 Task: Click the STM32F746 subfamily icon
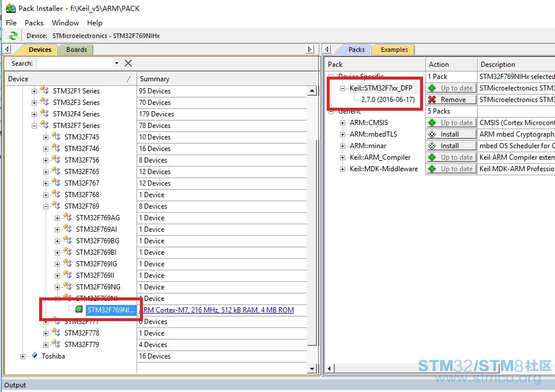click(x=56, y=148)
